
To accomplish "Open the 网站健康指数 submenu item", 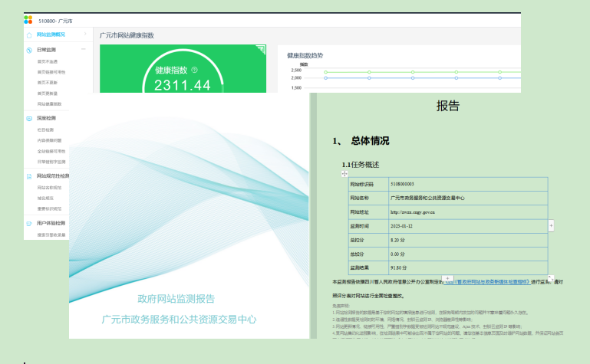I will click(49, 104).
